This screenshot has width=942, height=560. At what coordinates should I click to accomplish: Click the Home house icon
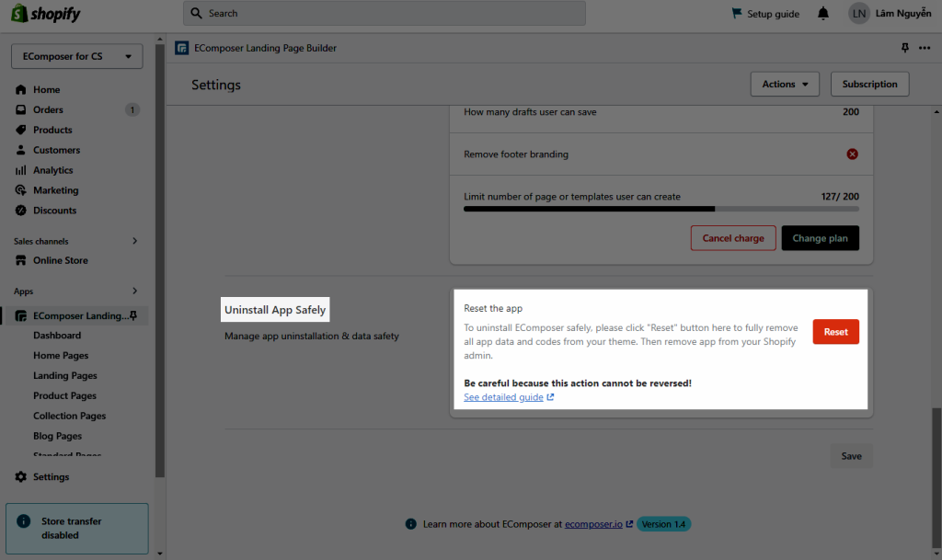pos(21,89)
